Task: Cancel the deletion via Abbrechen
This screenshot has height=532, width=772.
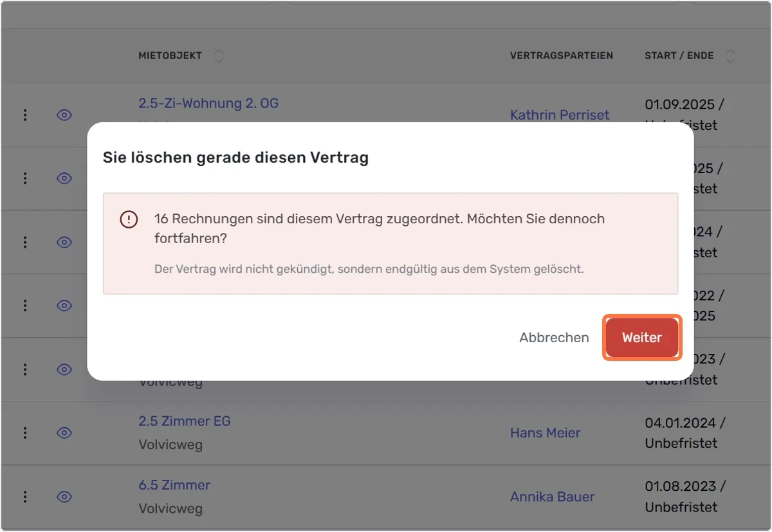Action: tap(554, 337)
